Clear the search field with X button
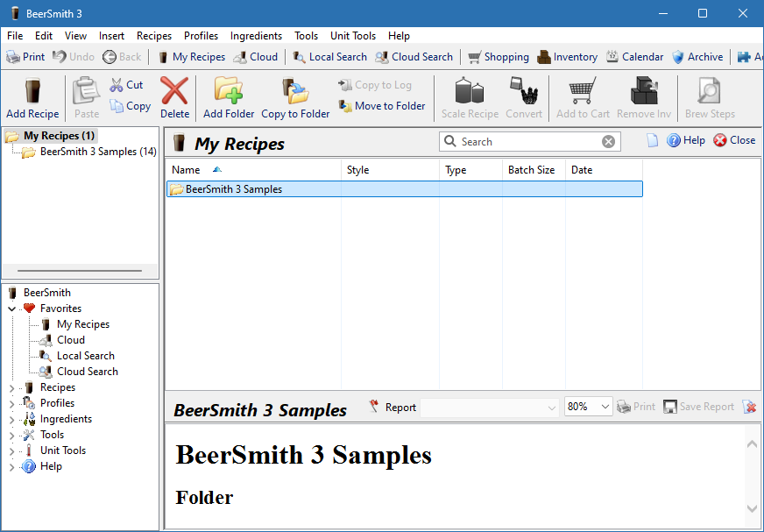The height and width of the screenshot is (532, 764). pos(608,142)
